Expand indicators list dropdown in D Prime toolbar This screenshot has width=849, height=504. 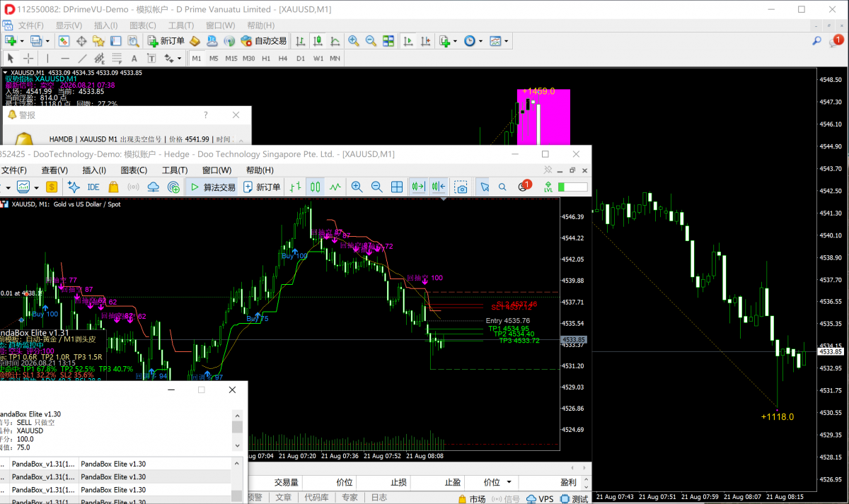click(456, 41)
